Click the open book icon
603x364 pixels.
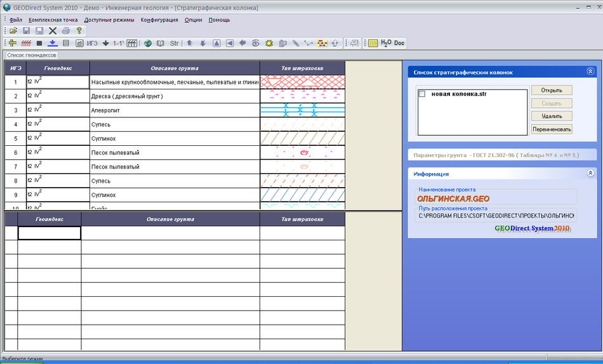[x=161, y=43]
